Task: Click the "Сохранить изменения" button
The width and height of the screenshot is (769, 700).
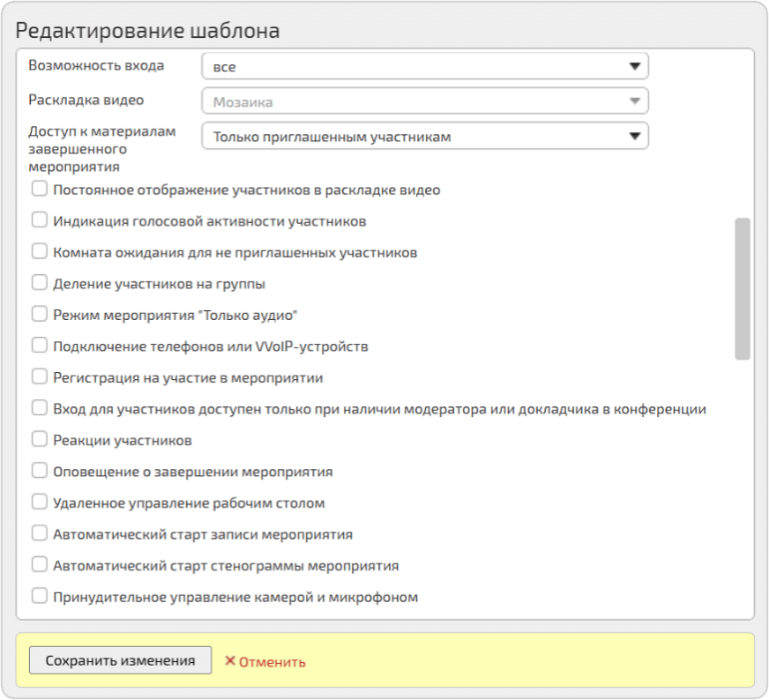Action: tap(120, 660)
